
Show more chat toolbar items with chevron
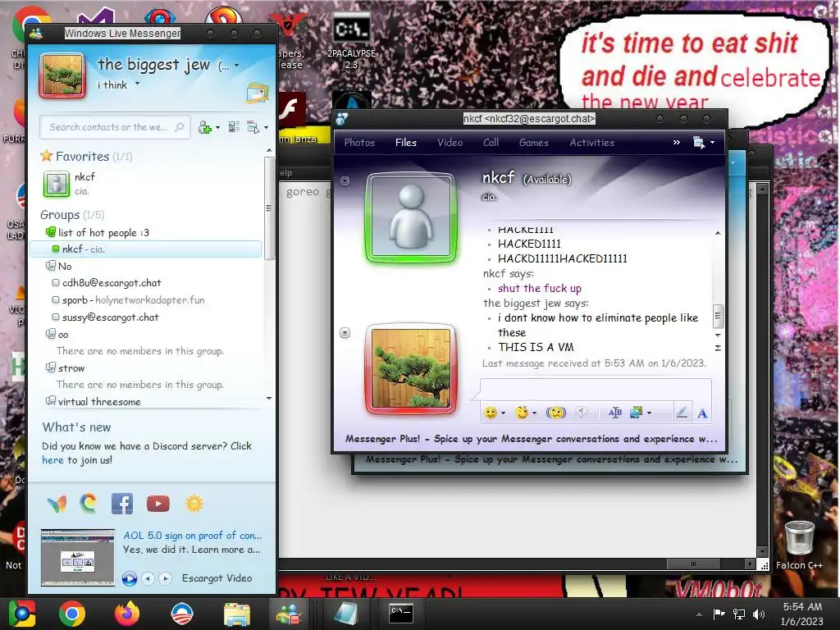(676, 142)
